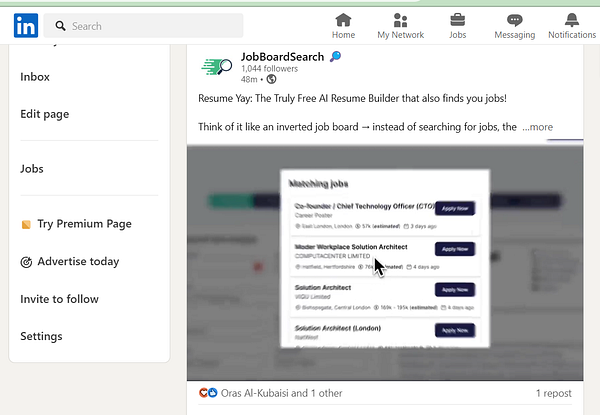Viewport: 600px width, 415px height.
Task: Click the 48m post timestamp
Action: pos(249,79)
